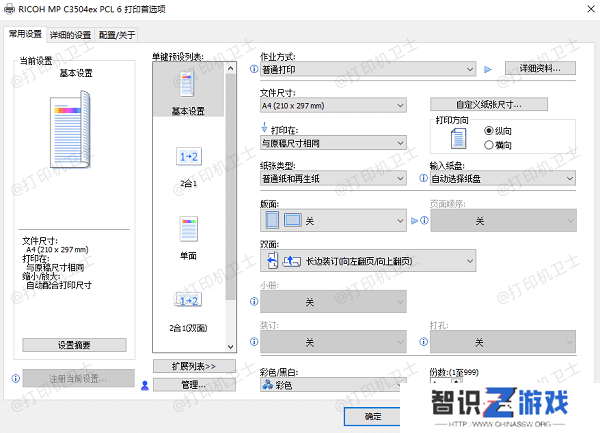Screen dimensions: 600x433
Task: Click down arrow icon beside 打印在 label
Action: coord(264,127)
